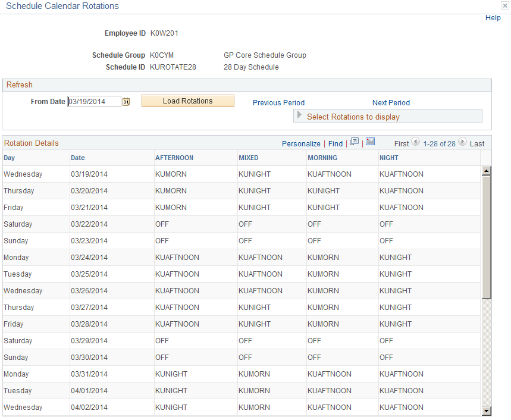Click the Rotation Details scrollbar thumb

pyautogui.click(x=486, y=237)
